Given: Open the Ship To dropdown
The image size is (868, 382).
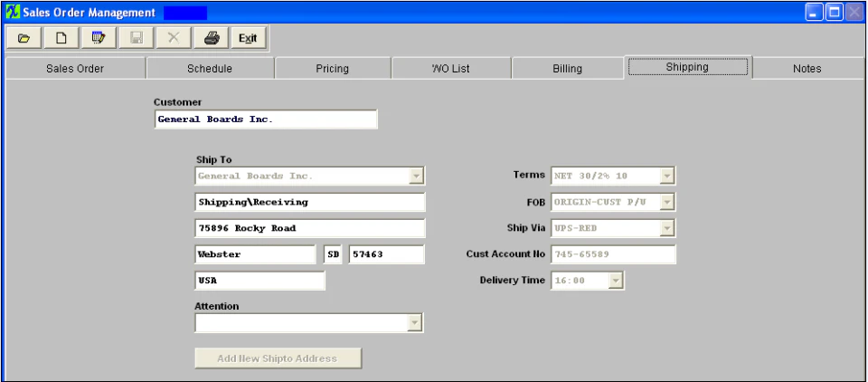Looking at the screenshot, I should (x=416, y=177).
